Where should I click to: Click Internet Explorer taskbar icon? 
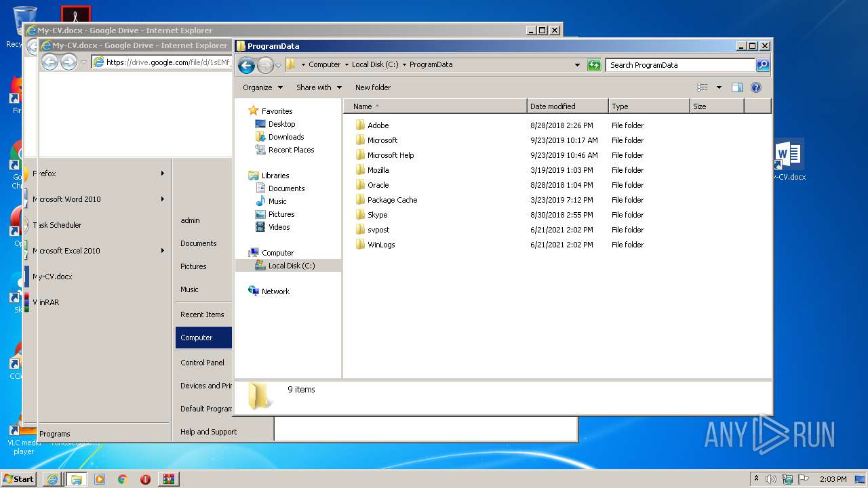point(52,479)
